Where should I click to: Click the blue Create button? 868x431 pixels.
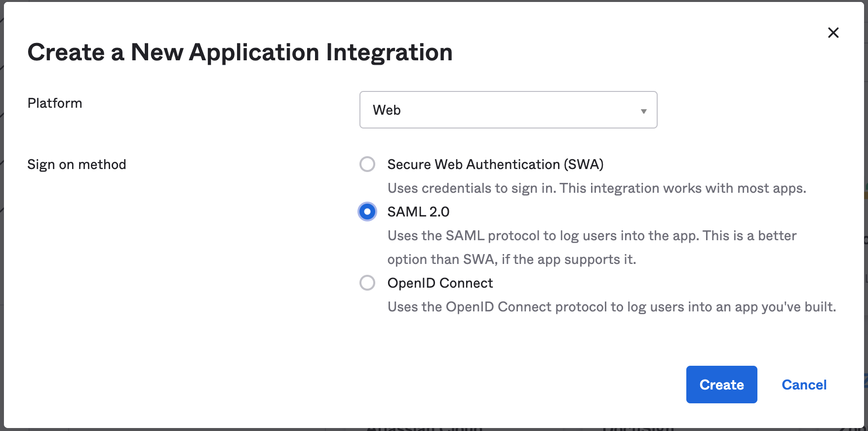coord(721,385)
